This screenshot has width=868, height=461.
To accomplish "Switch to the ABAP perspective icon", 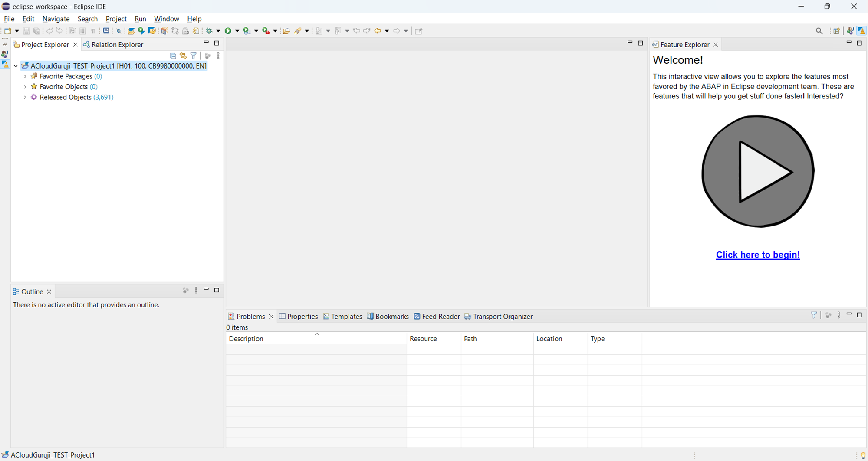I will pyautogui.click(x=861, y=31).
